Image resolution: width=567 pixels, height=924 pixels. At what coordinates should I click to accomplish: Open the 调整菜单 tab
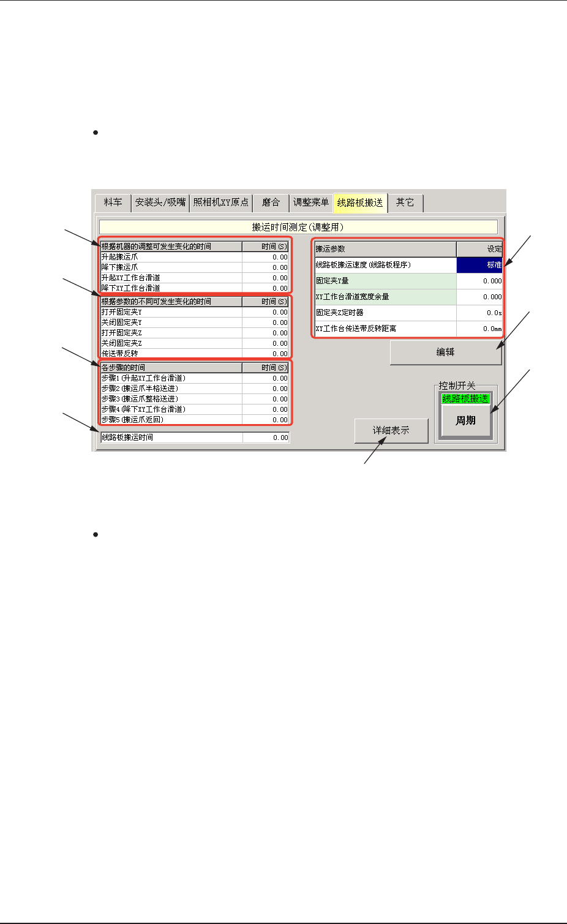(x=310, y=203)
